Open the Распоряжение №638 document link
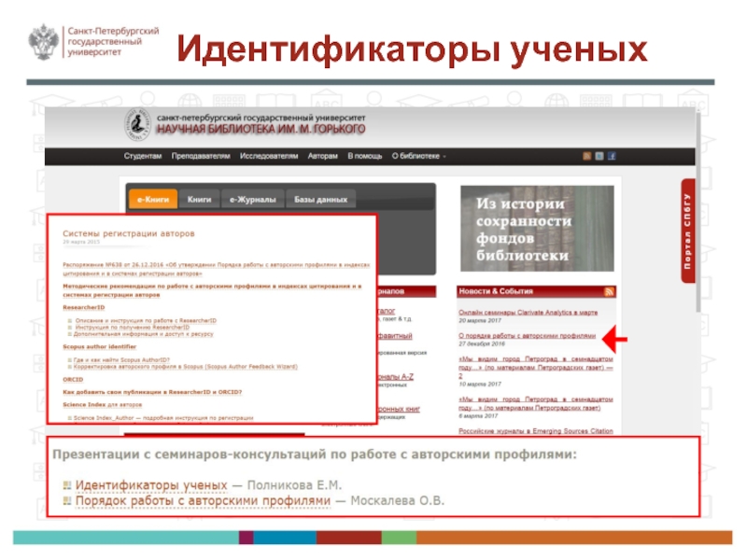 click(217, 269)
